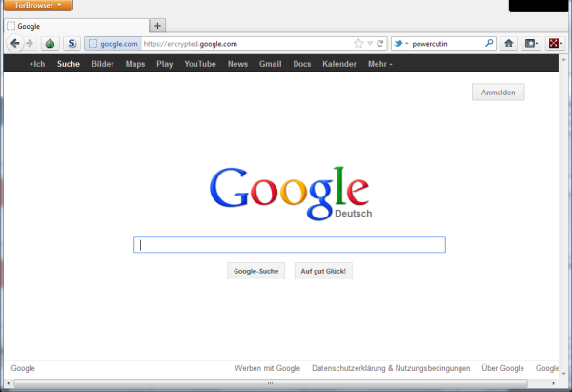Select the Google browser tab
Viewport: 572px width, 392px height.
76,26
